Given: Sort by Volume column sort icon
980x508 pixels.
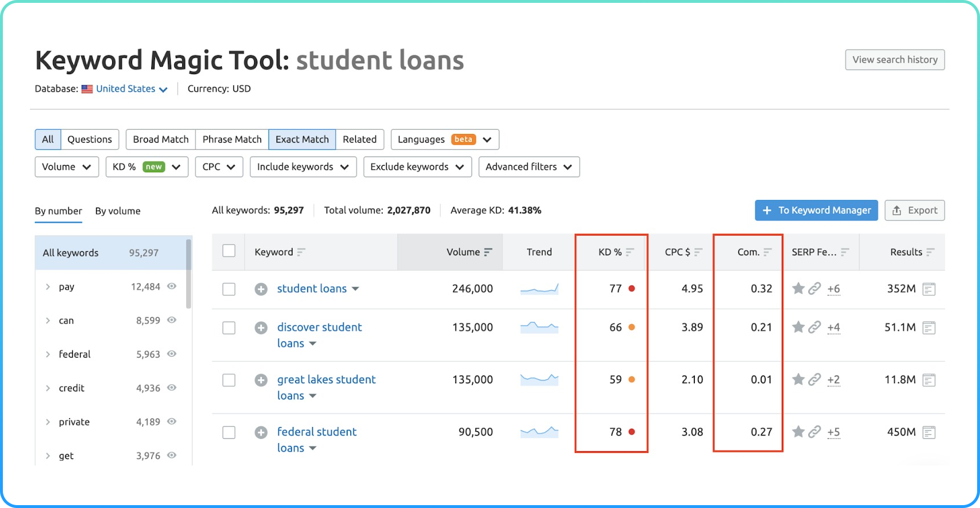Looking at the screenshot, I should click(488, 252).
